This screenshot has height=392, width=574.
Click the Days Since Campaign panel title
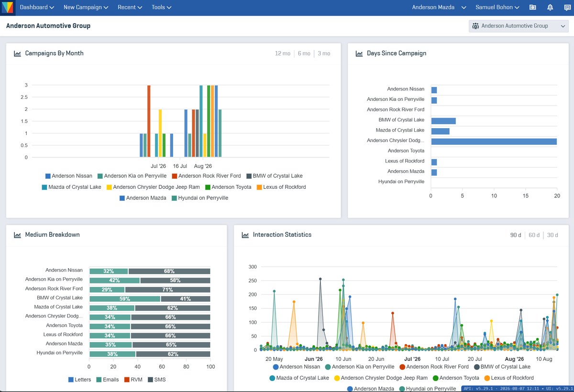click(x=397, y=54)
